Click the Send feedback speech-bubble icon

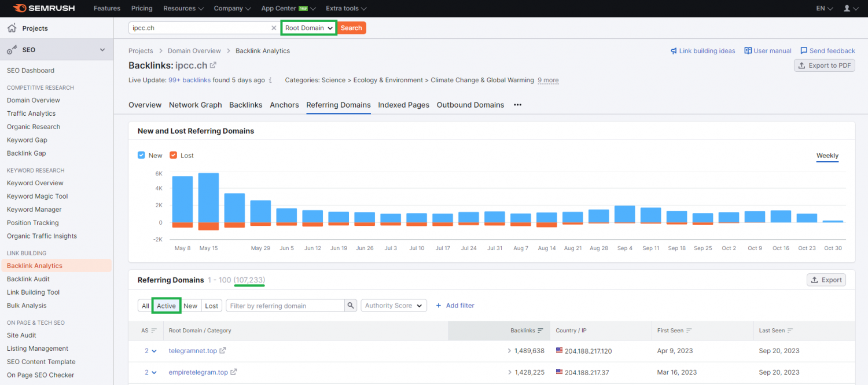pyautogui.click(x=804, y=50)
